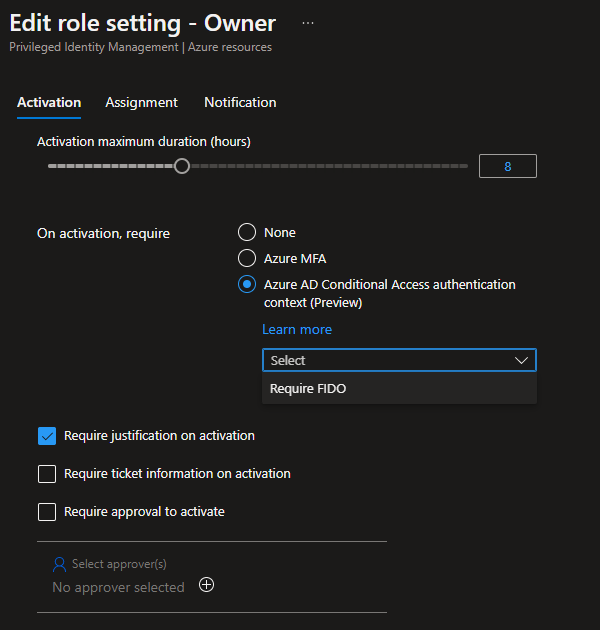Open the Learn more link
Screen dimensions: 600x630
coord(297,329)
